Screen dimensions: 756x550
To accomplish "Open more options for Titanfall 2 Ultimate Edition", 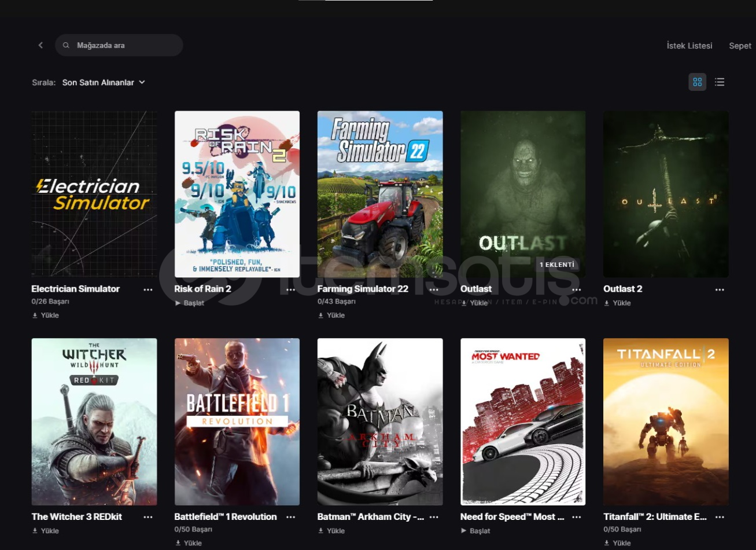I will click(x=720, y=517).
